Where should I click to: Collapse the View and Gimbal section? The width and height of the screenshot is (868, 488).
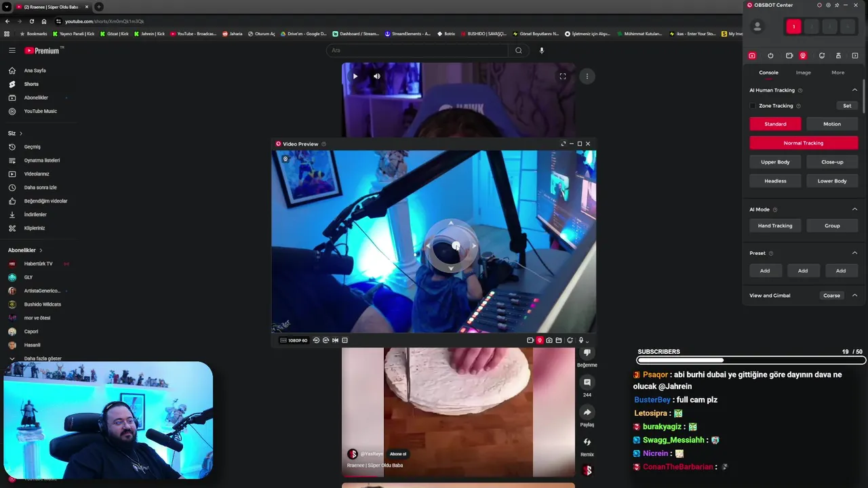coord(854,296)
